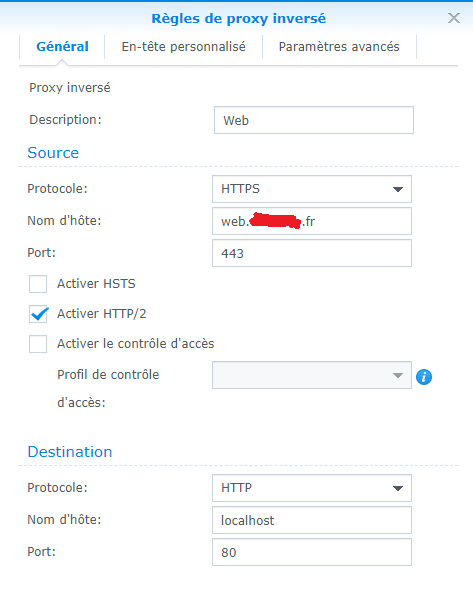Select the Général tab

[62, 47]
